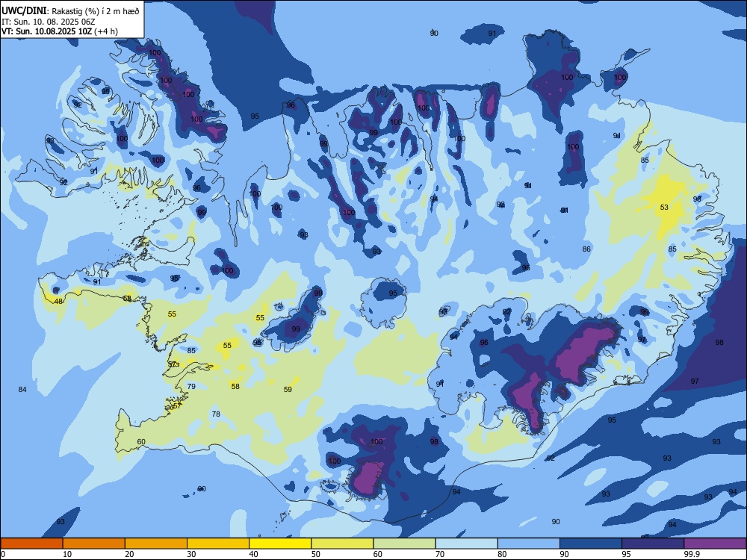Click the amber 20–30 legend swatch
This screenshot has width=747, height=560.
pyautogui.click(x=156, y=544)
